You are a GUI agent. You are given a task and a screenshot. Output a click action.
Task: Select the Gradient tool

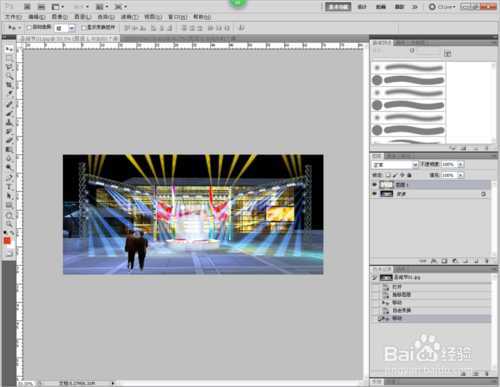[9, 150]
